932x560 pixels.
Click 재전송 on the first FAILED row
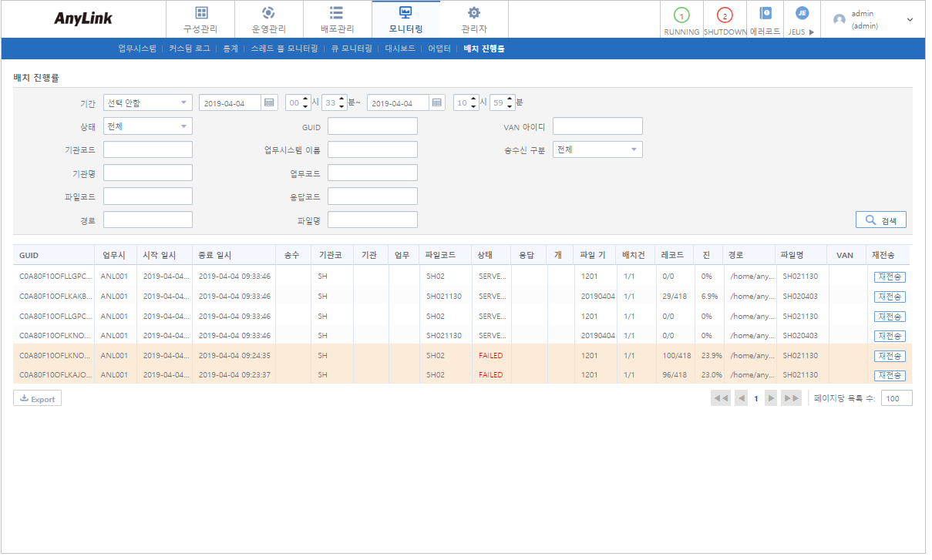coord(889,355)
